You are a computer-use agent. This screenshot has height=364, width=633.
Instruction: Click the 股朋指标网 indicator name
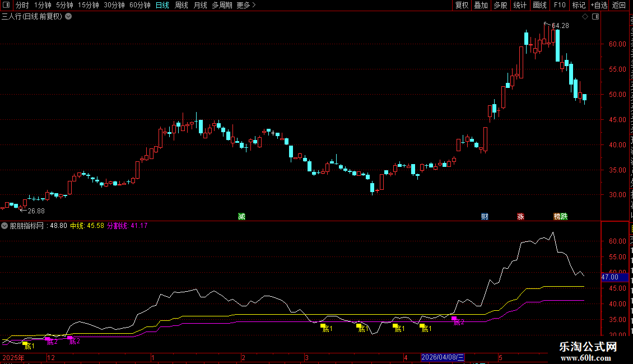27,226
